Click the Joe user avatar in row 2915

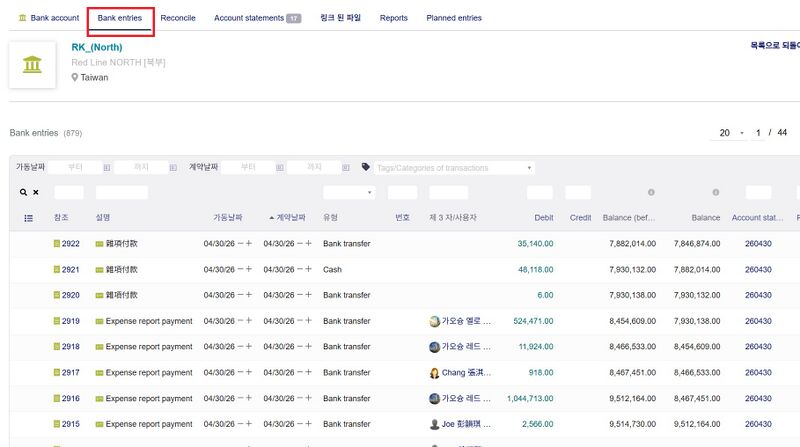coord(434,425)
